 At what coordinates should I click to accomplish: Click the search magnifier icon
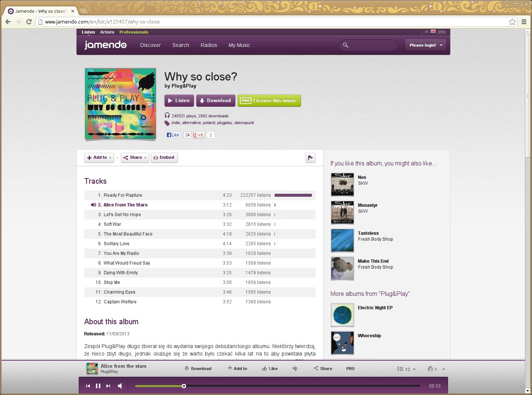pyautogui.click(x=345, y=45)
